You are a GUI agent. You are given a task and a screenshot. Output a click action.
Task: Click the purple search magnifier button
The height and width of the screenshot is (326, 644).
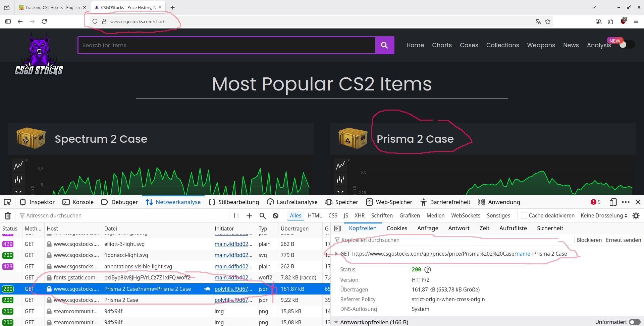(x=384, y=45)
